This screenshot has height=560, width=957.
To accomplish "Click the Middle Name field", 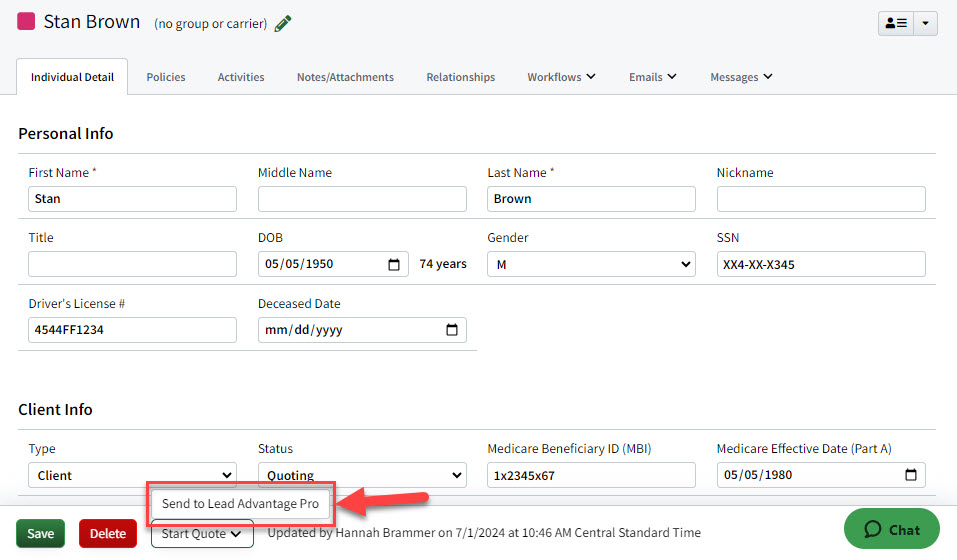I will [x=362, y=199].
